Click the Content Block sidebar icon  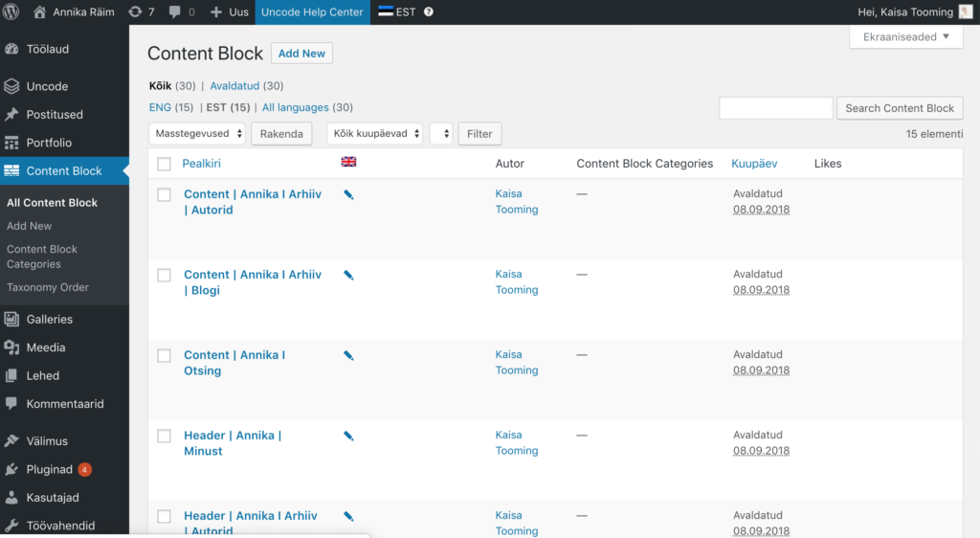11,170
